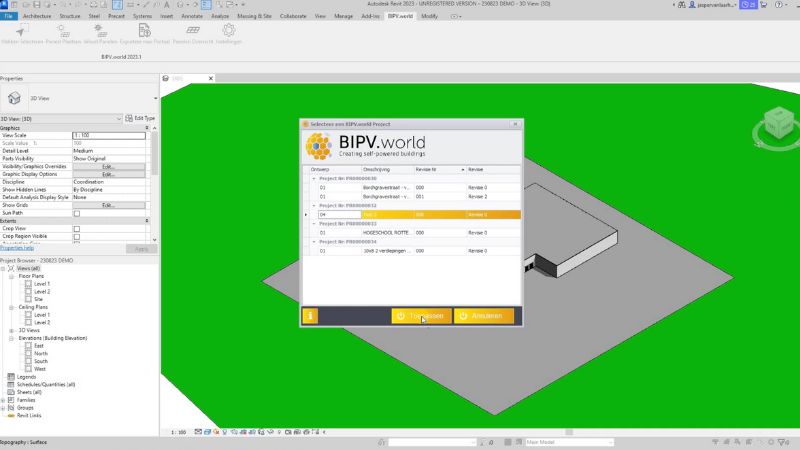Click Edit for Show Grids
800x450 pixels.
click(109, 205)
